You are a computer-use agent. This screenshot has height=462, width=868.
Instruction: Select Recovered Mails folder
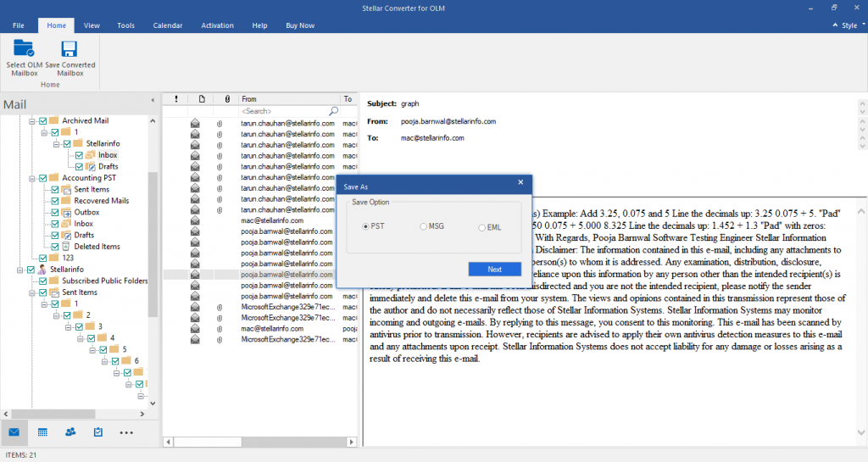102,201
